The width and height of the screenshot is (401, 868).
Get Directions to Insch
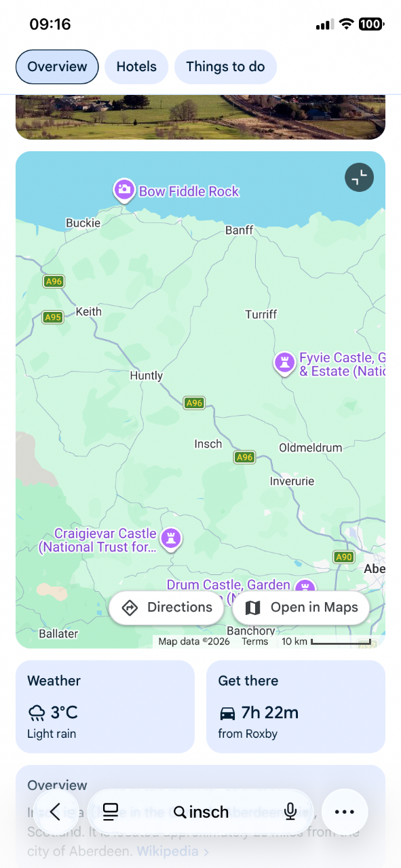(166, 608)
